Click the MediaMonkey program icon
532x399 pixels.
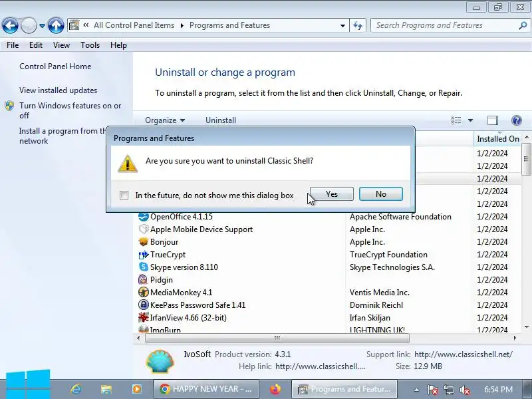(143, 292)
